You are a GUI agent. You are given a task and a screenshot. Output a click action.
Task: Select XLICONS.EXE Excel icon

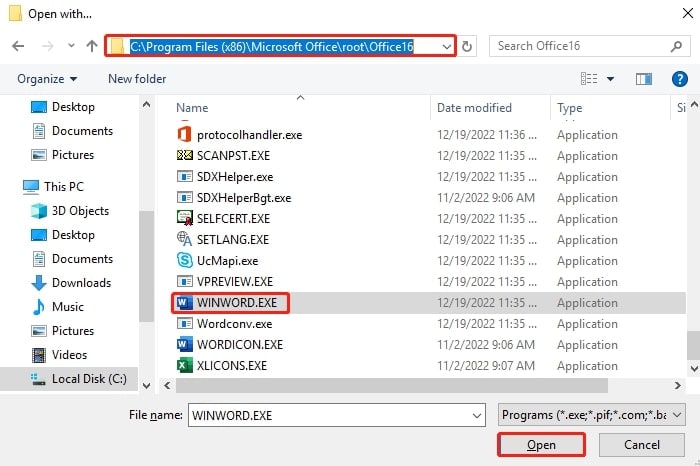185,366
